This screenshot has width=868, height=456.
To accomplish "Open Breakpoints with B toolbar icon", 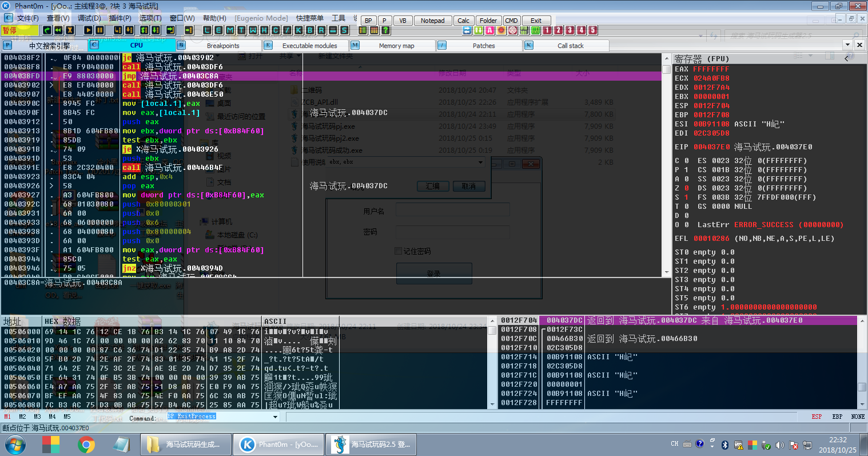I will 309,30.
